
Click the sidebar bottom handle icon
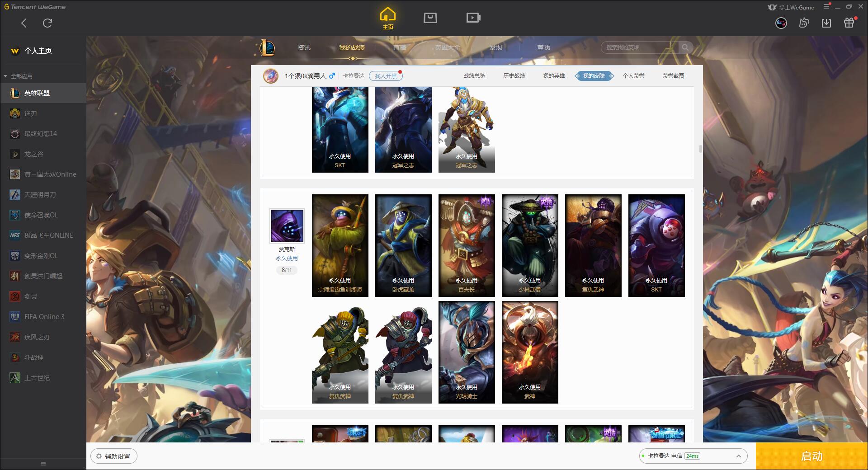click(43, 464)
